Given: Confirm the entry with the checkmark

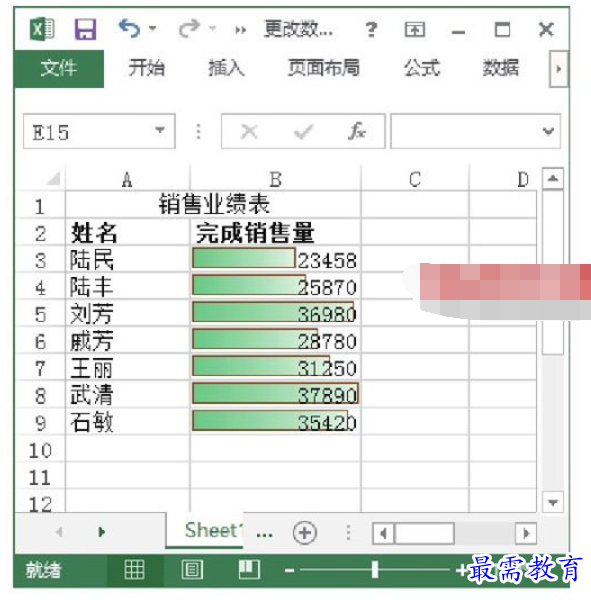Looking at the screenshot, I should click(304, 132).
